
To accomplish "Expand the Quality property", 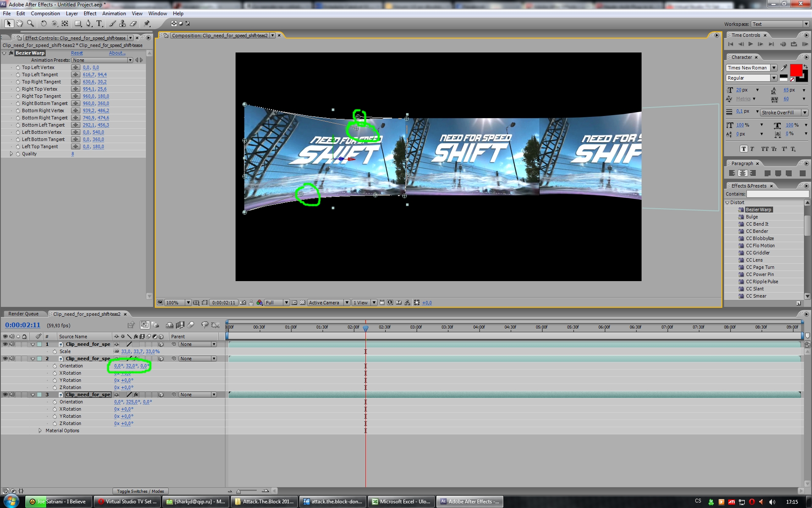I will click(11, 154).
